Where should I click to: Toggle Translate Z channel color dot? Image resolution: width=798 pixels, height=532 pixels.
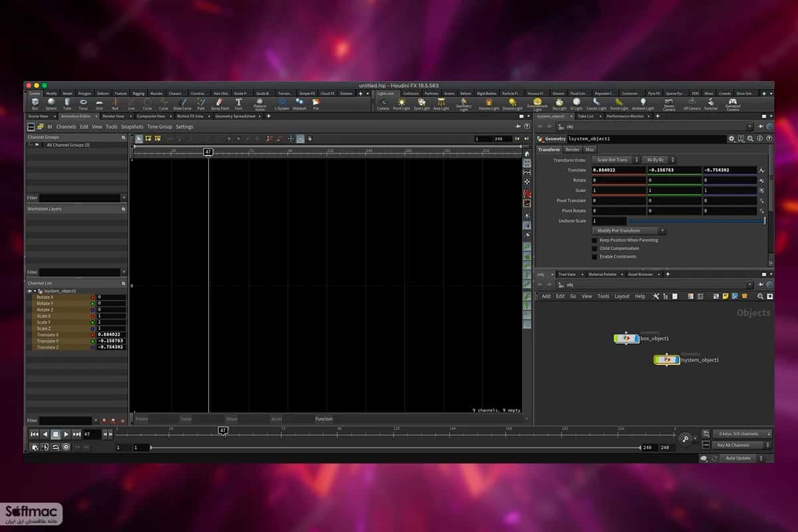(x=92, y=347)
